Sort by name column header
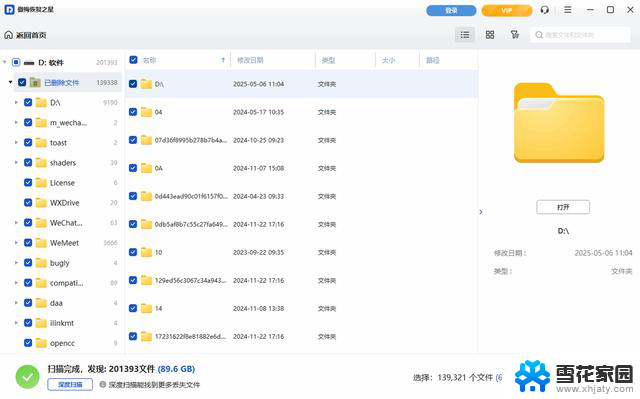This screenshot has width=640, height=399. click(149, 60)
